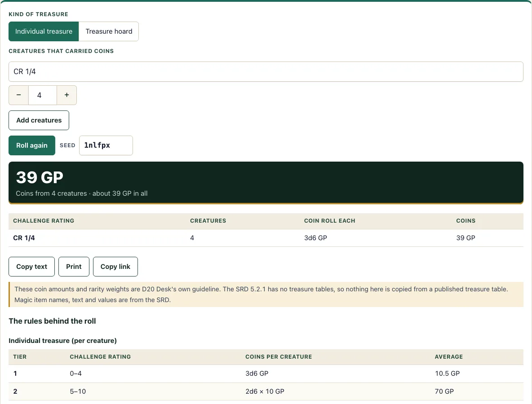
Task: Switch to Treasure hoard mode
Action: [x=109, y=31]
